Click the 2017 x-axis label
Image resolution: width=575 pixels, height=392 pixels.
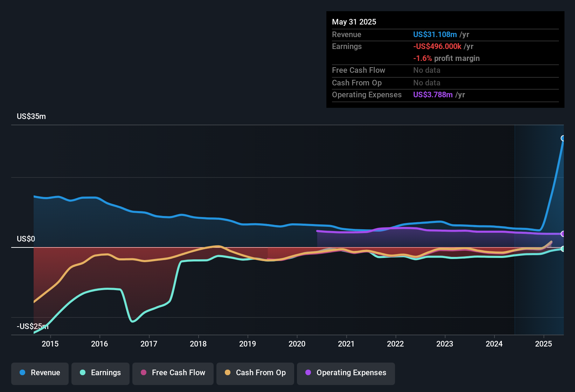pyautogui.click(x=149, y=344)
